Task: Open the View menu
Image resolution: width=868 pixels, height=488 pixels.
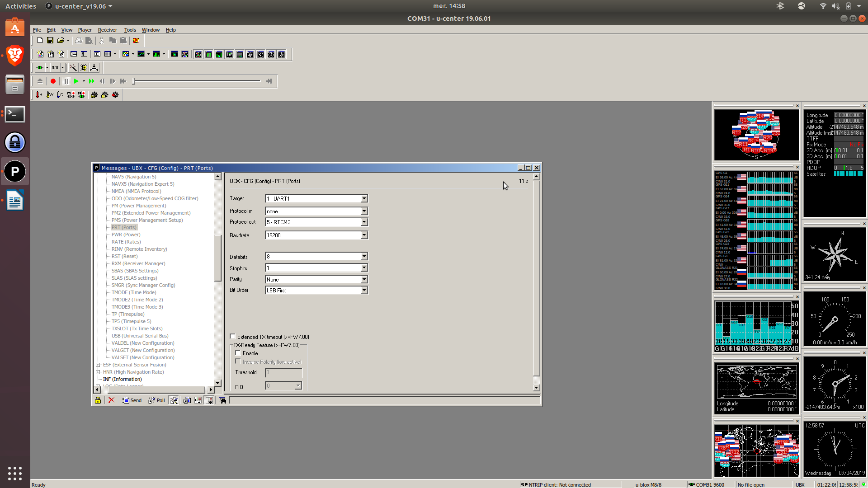Action: (x=66, y=30)
